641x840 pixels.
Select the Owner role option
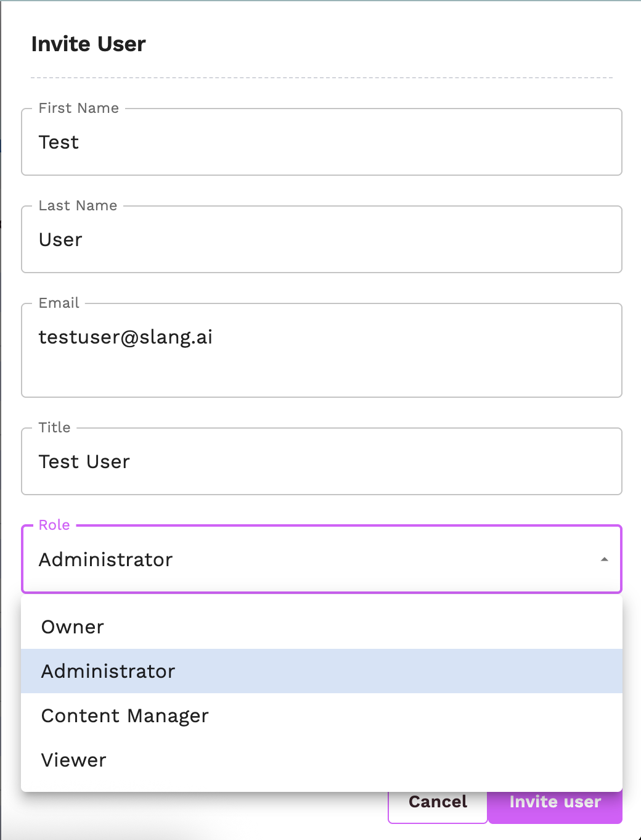click(x=73, y=627)
